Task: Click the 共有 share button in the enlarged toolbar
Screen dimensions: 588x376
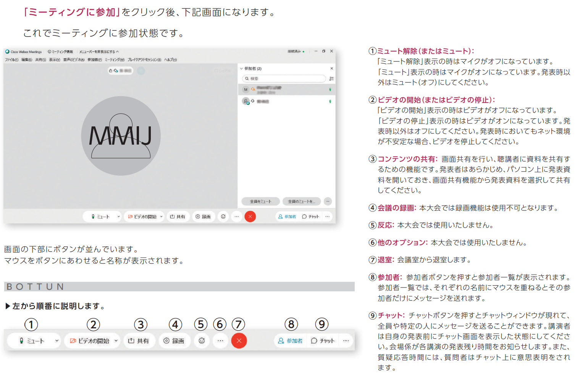Action: click(x=139, y=341)
